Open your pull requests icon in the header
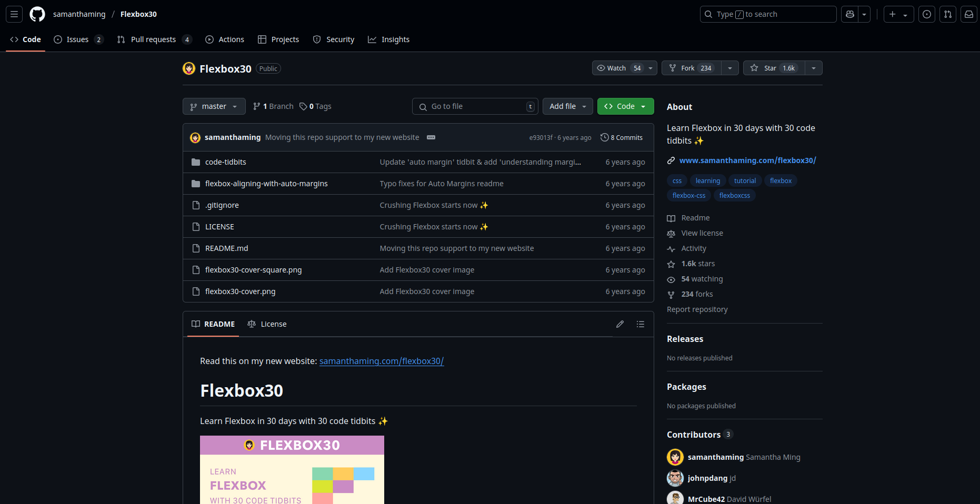This screenshot has height=504, width=980. pos(948,14)
